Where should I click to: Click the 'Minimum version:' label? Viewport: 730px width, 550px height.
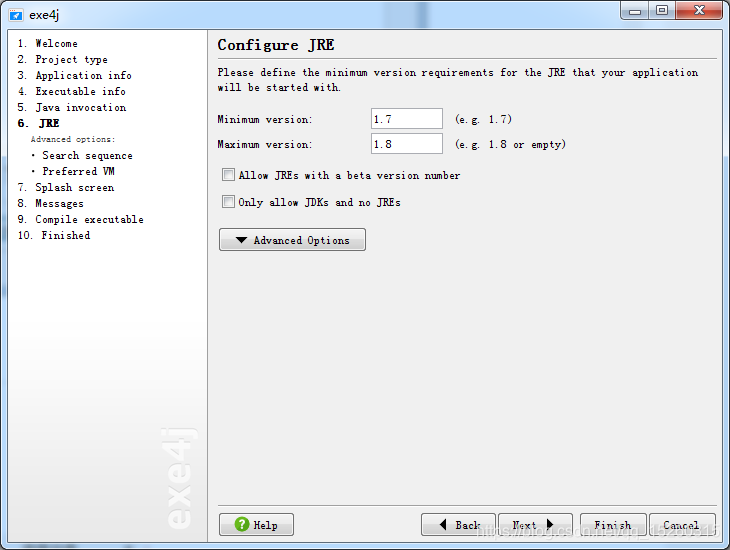click(x=265, y=120)
